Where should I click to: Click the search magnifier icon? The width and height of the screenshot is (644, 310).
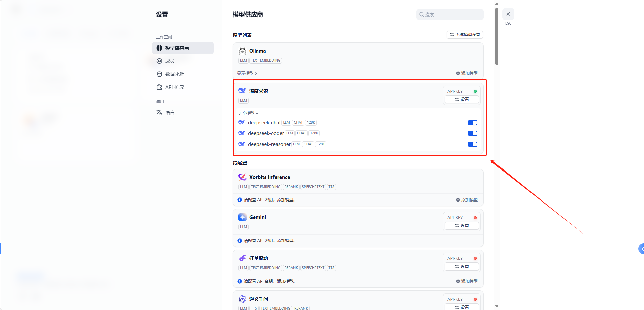(421, 14)
